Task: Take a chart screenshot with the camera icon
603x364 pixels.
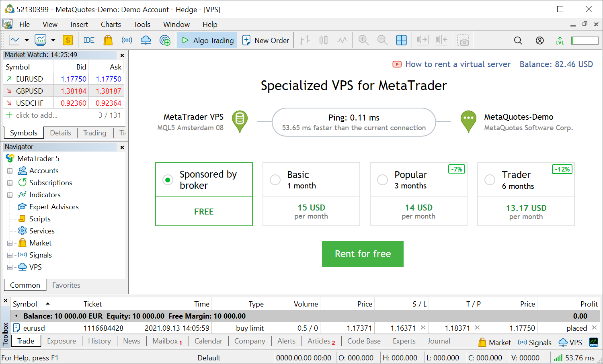Action: (x=464, y=40)
